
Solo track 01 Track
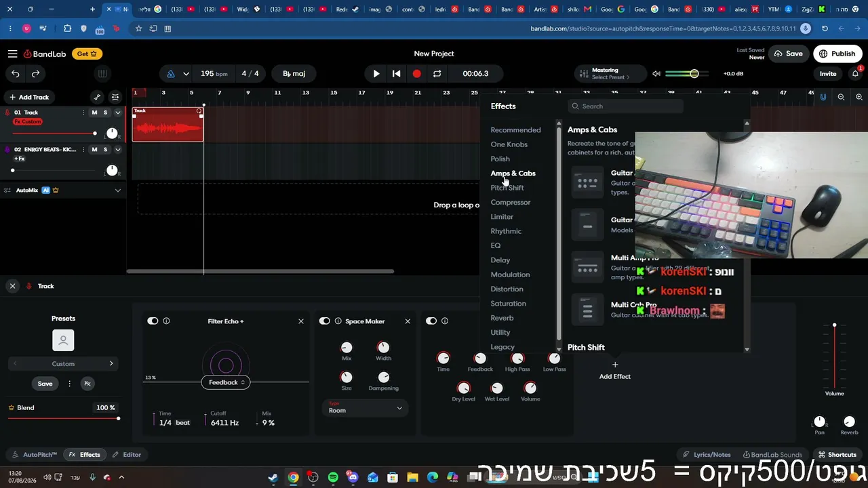pyautogui.click(x=105, y=113)
